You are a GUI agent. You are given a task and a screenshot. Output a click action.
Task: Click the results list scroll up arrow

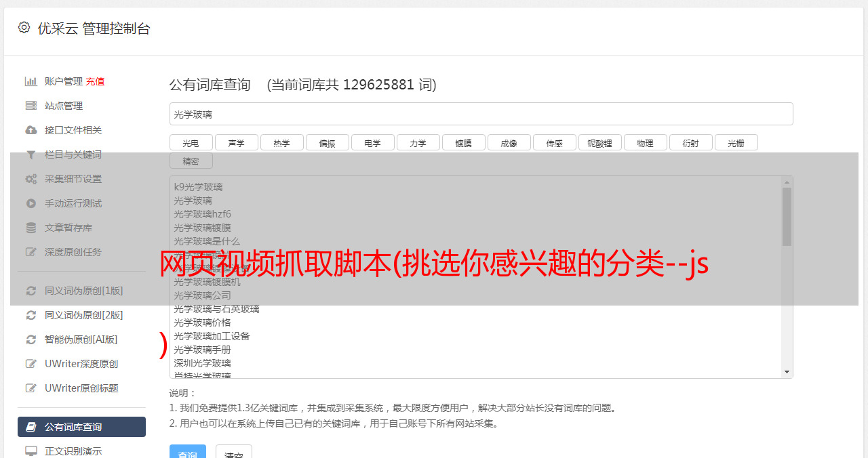coord(787,182)
